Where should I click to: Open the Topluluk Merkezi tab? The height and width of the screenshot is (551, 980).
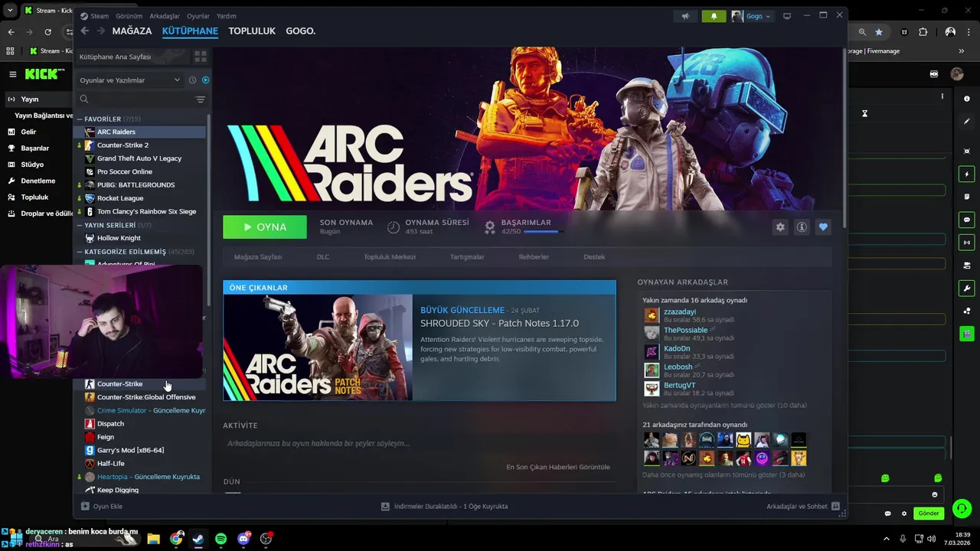(x=390, y=257)
